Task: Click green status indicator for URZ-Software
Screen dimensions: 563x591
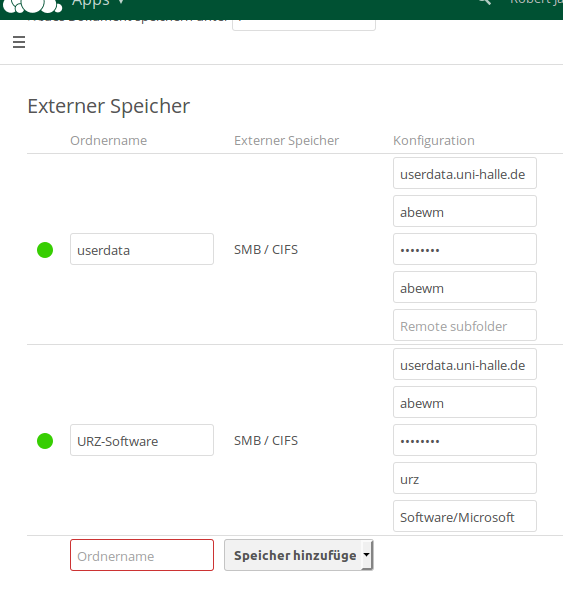Action: coord(45,441)
